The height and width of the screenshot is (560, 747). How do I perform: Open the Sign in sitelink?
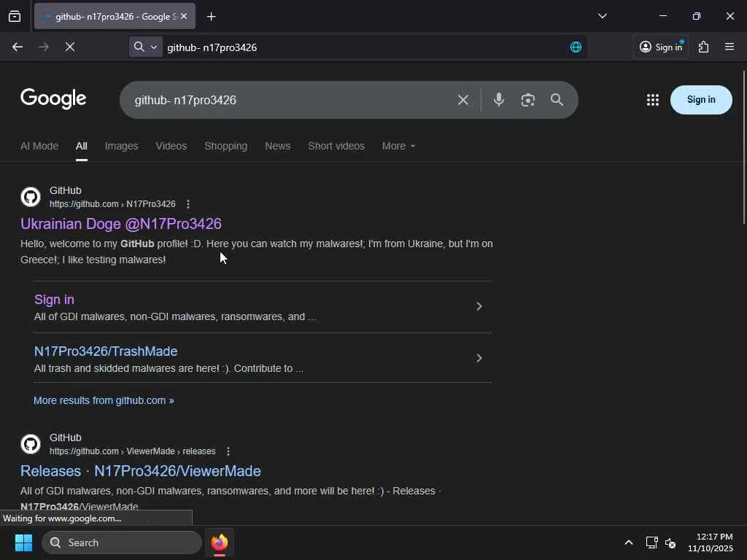point(54,300)
